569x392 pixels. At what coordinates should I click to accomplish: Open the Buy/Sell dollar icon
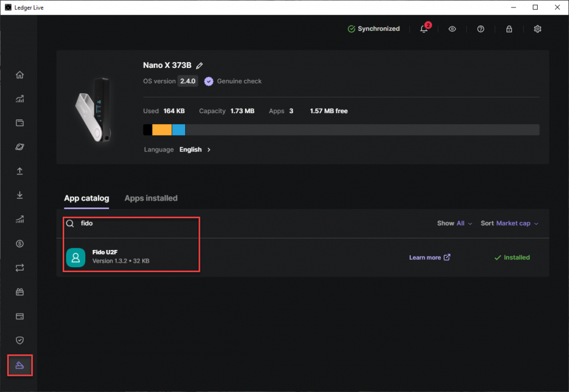tap(20, 244)
